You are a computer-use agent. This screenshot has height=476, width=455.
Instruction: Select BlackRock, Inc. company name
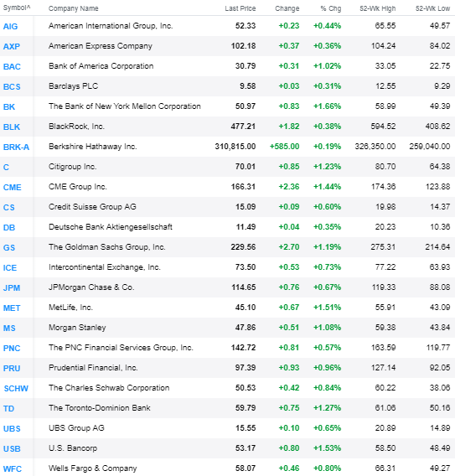[76, 127]
